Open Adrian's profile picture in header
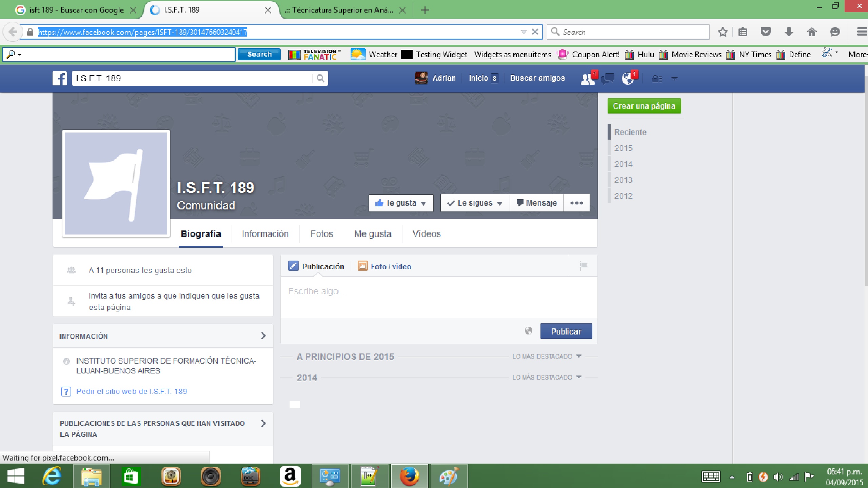Viewport: 868px width, 488px height. point(421,78)
